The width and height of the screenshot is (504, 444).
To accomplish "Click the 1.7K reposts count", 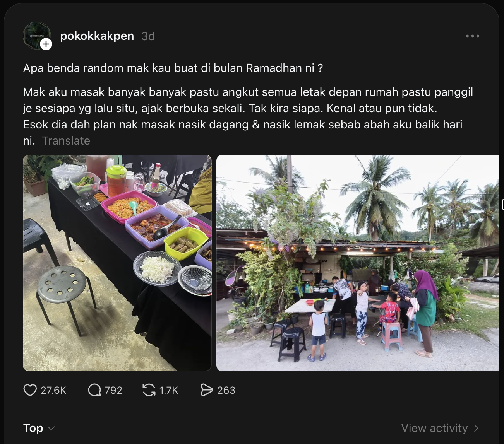I will (x=169, y=391).
